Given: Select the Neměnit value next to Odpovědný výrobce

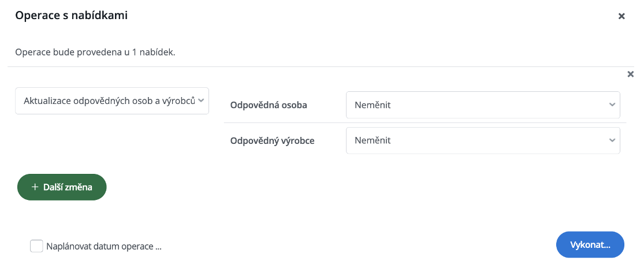Looking at the screenshot, I should pyautogui.click(x=373, y=140).
